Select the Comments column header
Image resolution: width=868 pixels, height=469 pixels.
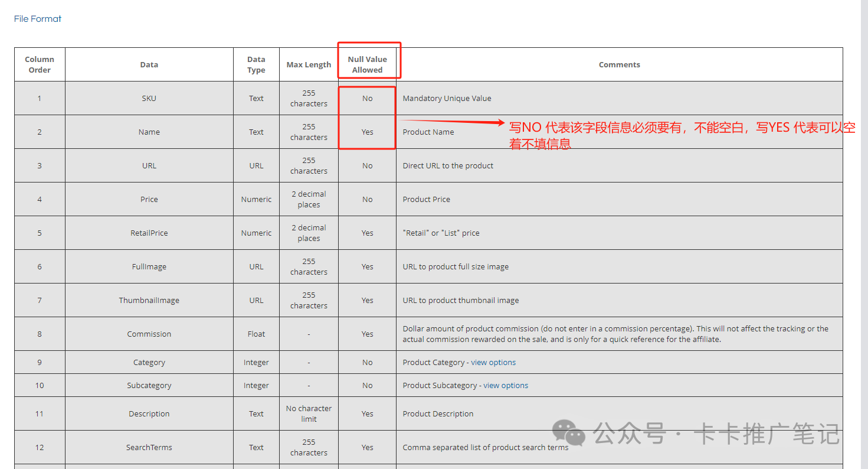[x=620, y=64]
